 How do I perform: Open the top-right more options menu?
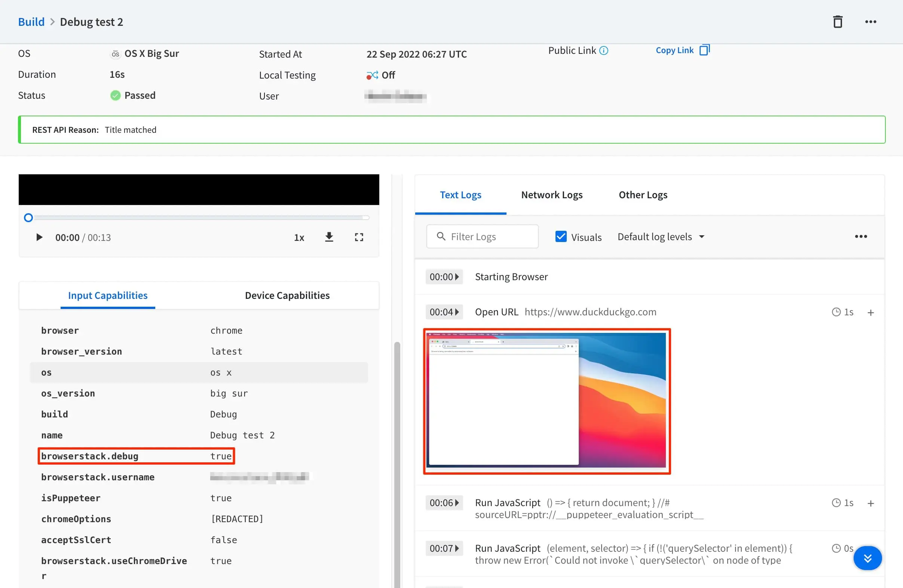(x=870, y=22)
